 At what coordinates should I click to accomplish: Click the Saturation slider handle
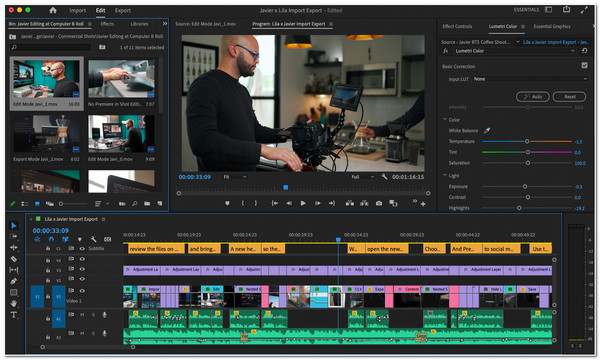(x=528, y=163)
